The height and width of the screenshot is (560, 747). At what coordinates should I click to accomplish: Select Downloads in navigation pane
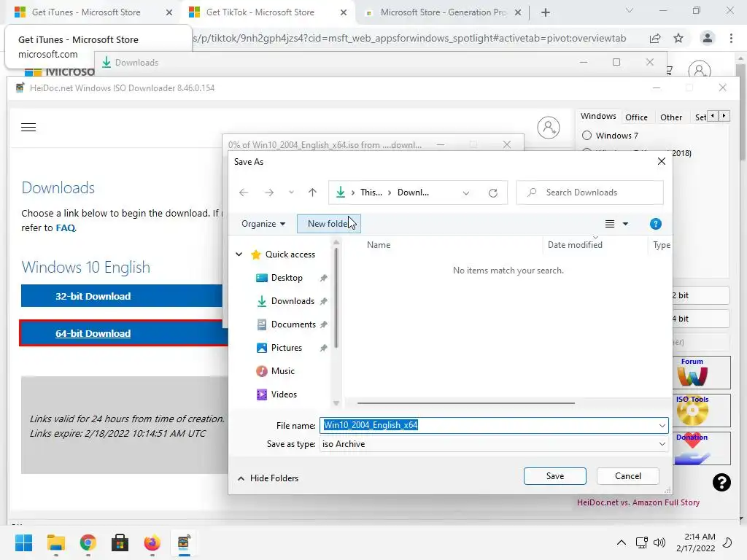(x=292, y=301)
